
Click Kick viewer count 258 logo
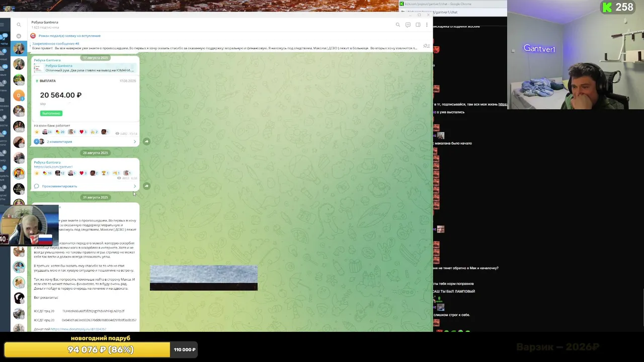(617, 7)
